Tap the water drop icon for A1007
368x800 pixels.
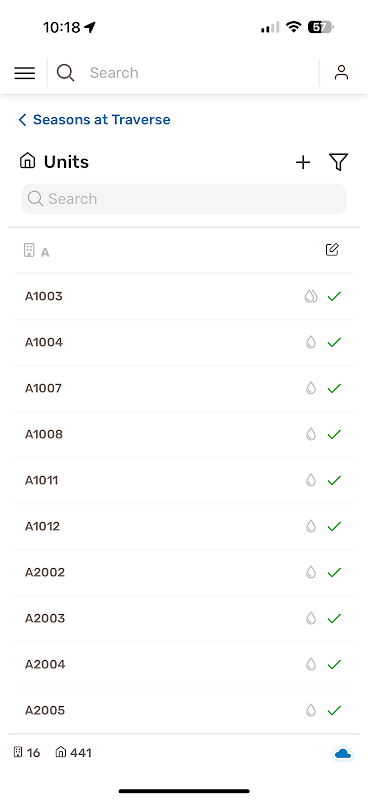click(311, 388)
